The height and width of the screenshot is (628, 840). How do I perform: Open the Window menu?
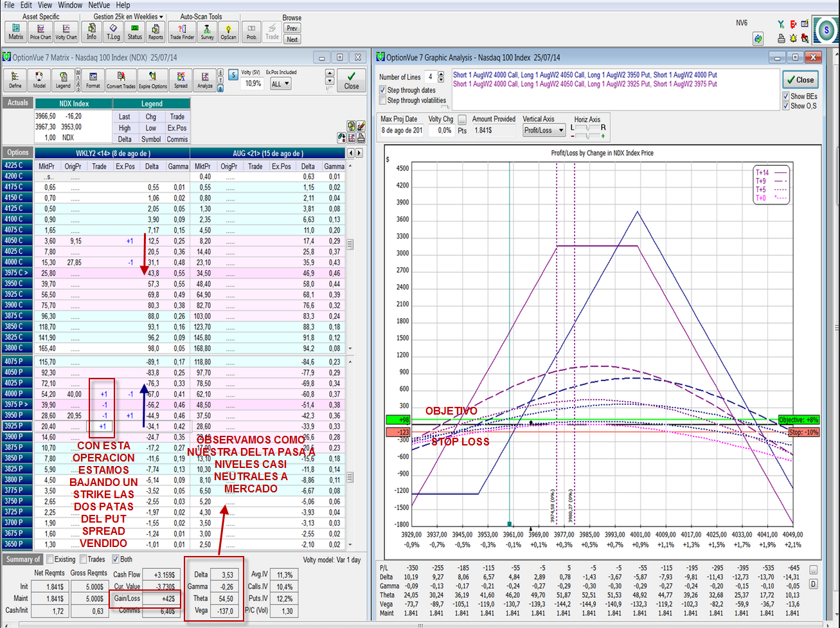(x=70, y=5)
